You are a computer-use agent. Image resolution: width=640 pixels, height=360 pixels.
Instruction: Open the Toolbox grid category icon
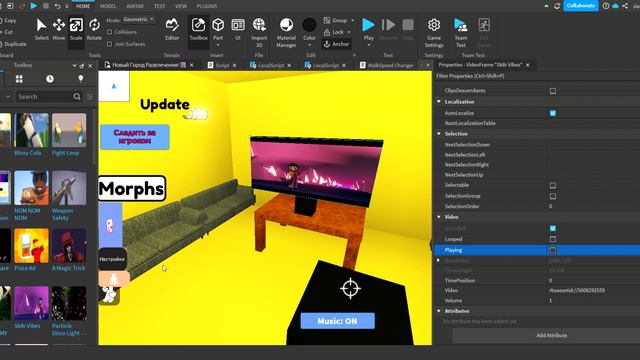[19, 79]
